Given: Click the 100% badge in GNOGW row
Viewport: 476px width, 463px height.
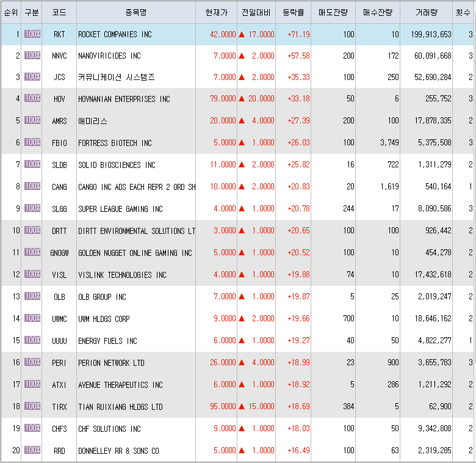Looking at the screenshot, I should [32, 252].
